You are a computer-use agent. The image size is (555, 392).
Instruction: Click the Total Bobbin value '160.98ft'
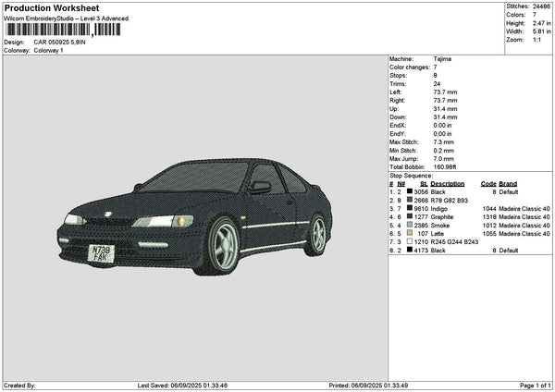(x=445, y=167)
